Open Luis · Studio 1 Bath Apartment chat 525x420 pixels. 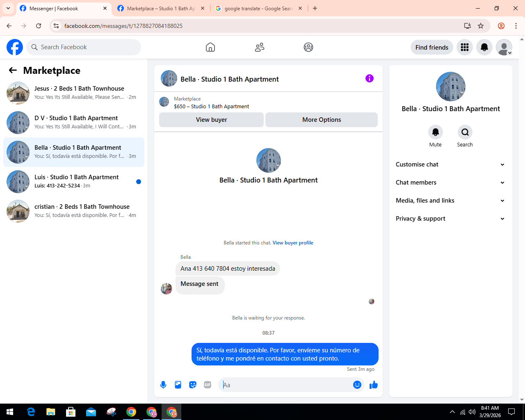point(74,181)
